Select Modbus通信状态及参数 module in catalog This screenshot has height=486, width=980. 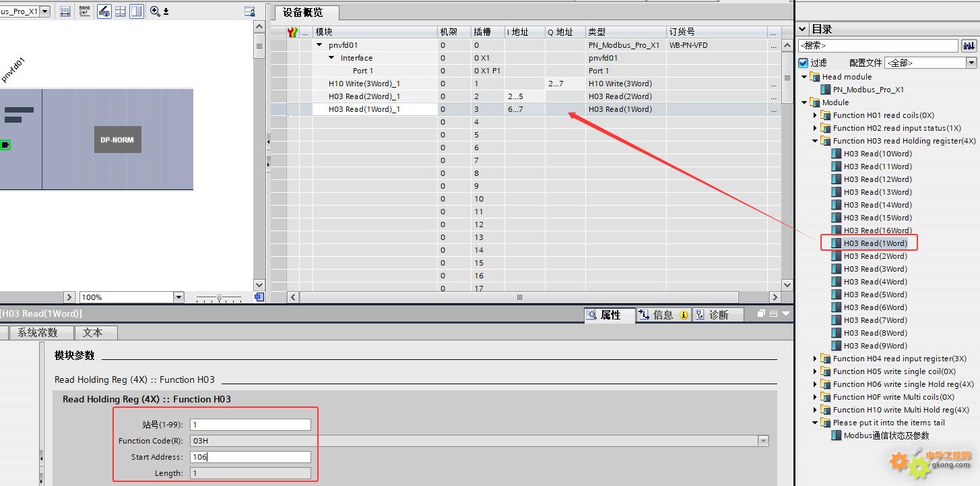(886, 435)
